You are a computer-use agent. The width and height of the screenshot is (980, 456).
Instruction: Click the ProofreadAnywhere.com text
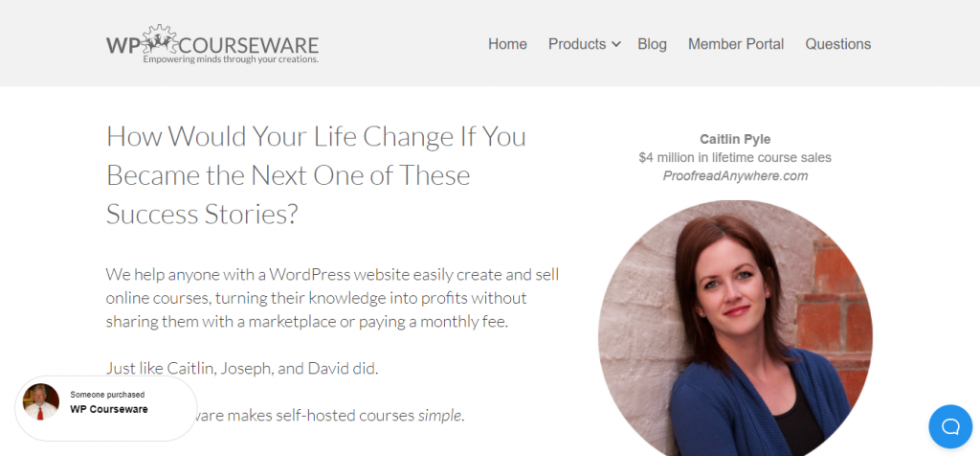[x=735, y=175]
